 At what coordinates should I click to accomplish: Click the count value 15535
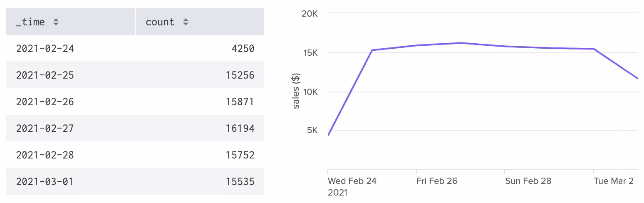[x=240, y=182]
